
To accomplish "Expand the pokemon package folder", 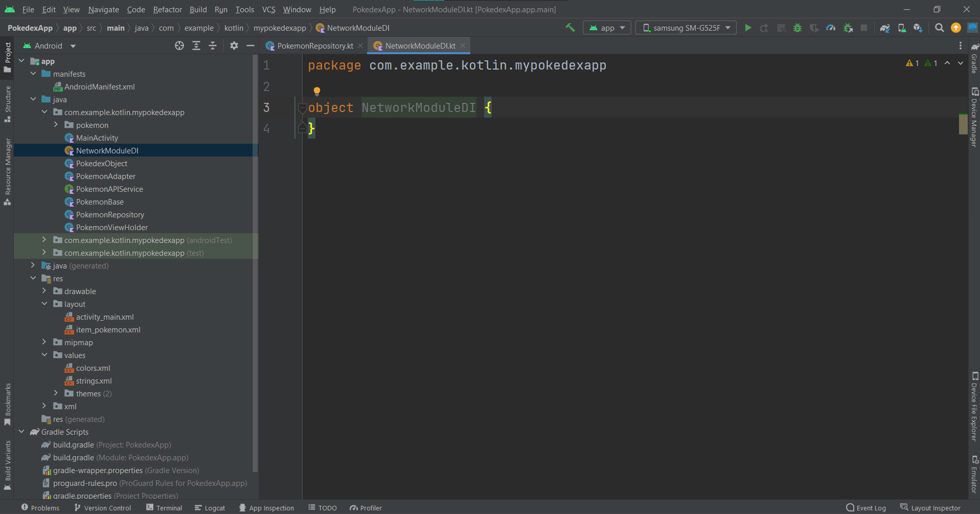I will tap(56, 125).
